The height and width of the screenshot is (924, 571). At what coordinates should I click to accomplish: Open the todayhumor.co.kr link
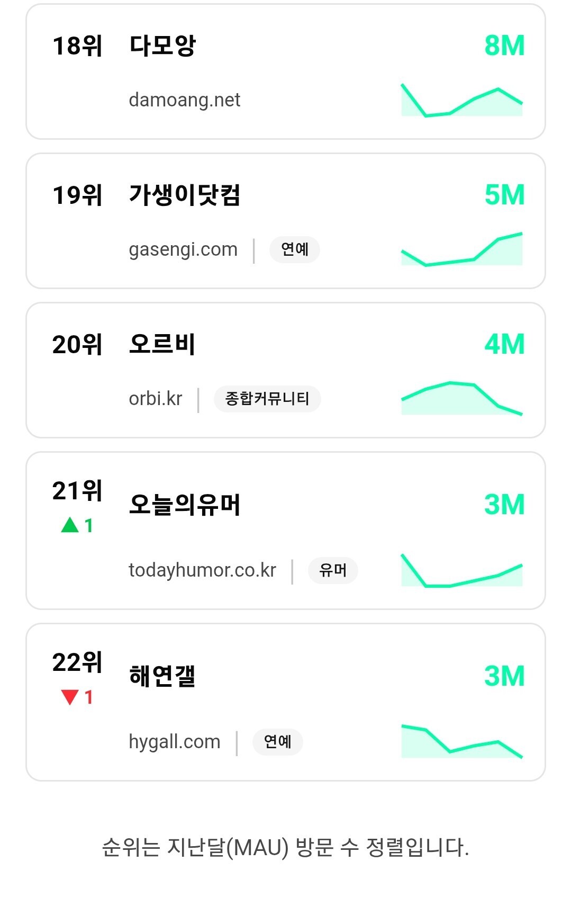(202, 570)
